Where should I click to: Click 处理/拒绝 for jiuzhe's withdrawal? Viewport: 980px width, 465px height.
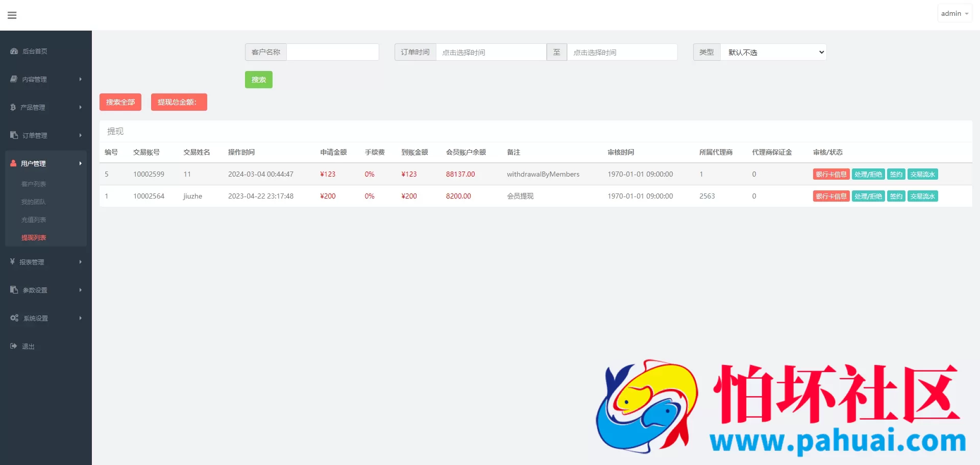click(868, 196)
